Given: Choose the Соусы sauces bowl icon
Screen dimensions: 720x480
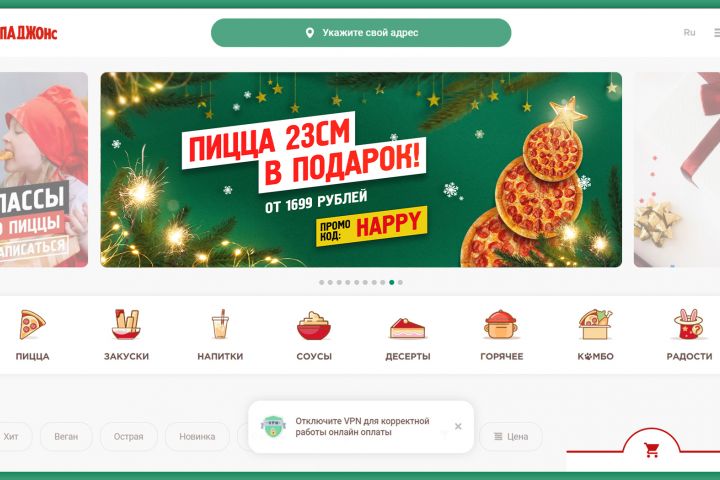Looking at the screenshot, I should 314,325.
